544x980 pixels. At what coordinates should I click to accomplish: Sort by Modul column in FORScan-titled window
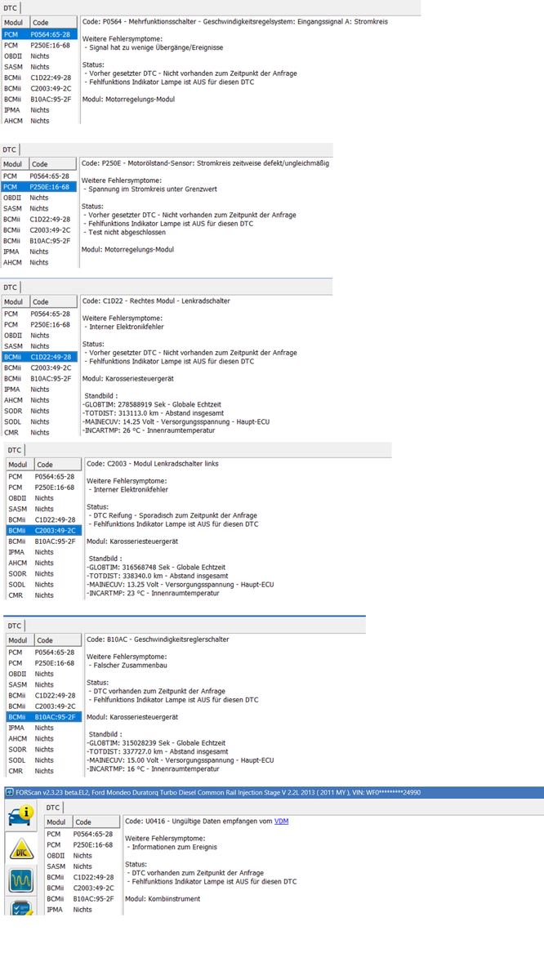pos(56,822)
